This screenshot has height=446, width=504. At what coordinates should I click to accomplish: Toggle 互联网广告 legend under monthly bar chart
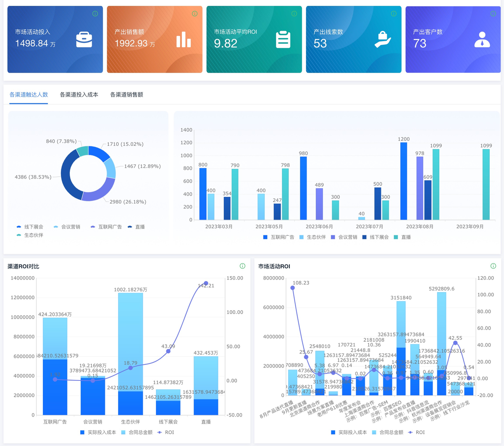pyautogui.click(x=278, y=238)
